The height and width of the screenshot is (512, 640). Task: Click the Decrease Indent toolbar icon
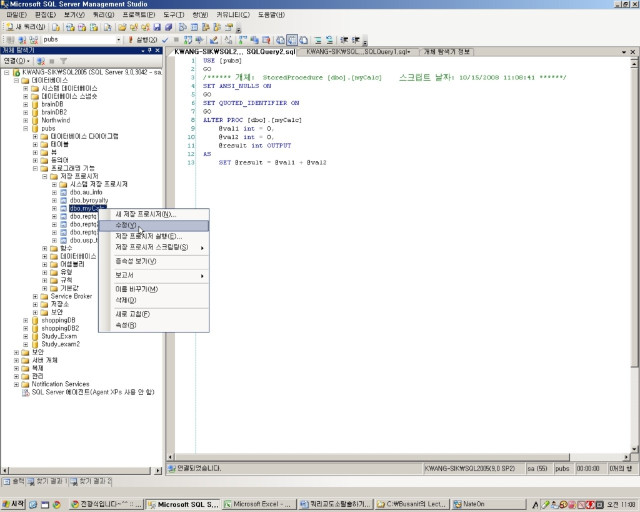344,40
